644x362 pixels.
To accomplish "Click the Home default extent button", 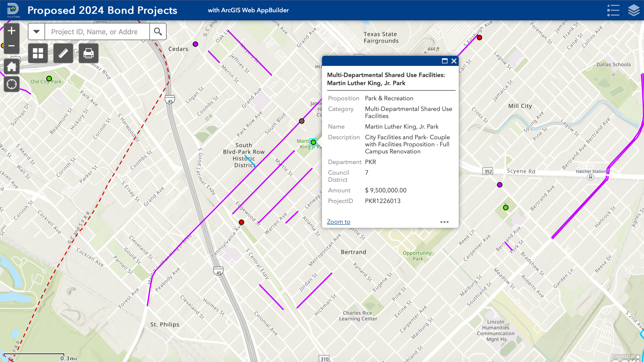I will [11, 67].
